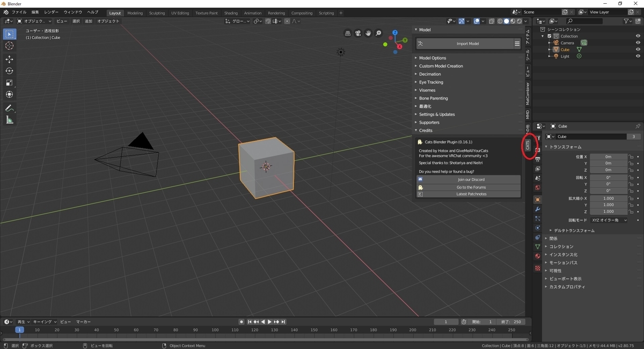Toggle camera view in the viewport
This screenshot has width=644, height=349.
click(x=358, y=33)
